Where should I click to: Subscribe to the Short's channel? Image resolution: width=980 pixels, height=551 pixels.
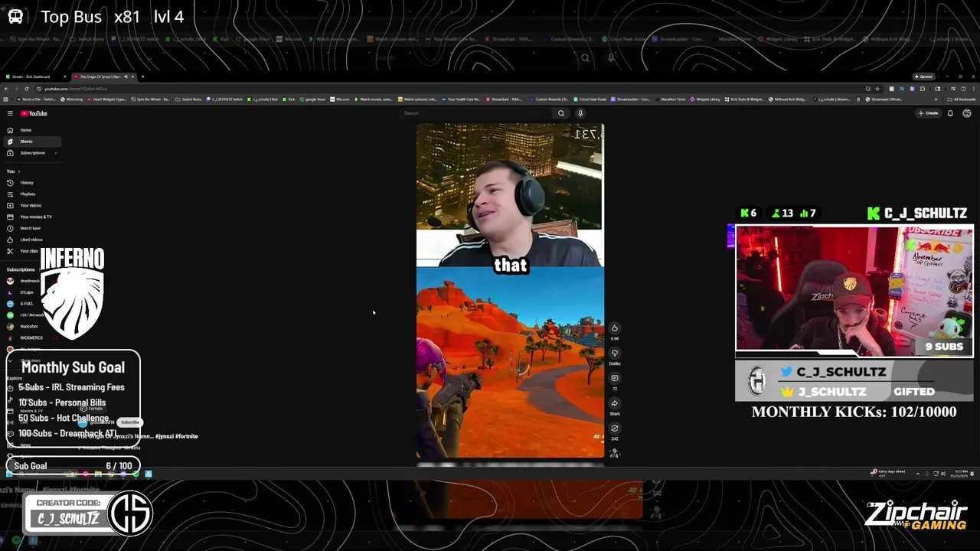(130, 422)
